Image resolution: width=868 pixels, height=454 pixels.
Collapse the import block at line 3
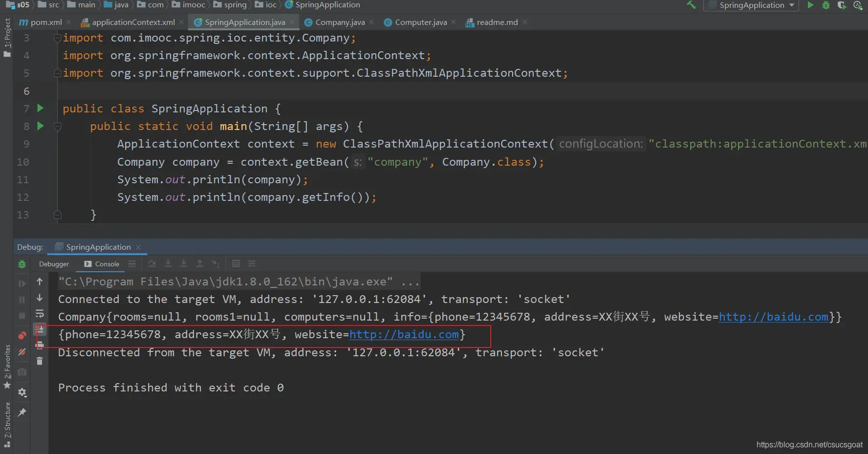tap(58, 38)
